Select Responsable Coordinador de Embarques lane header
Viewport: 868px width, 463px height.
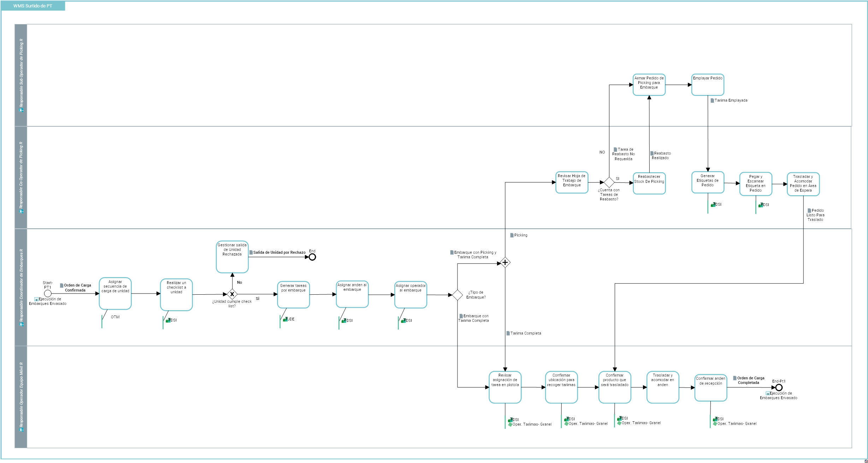[21, 287]
